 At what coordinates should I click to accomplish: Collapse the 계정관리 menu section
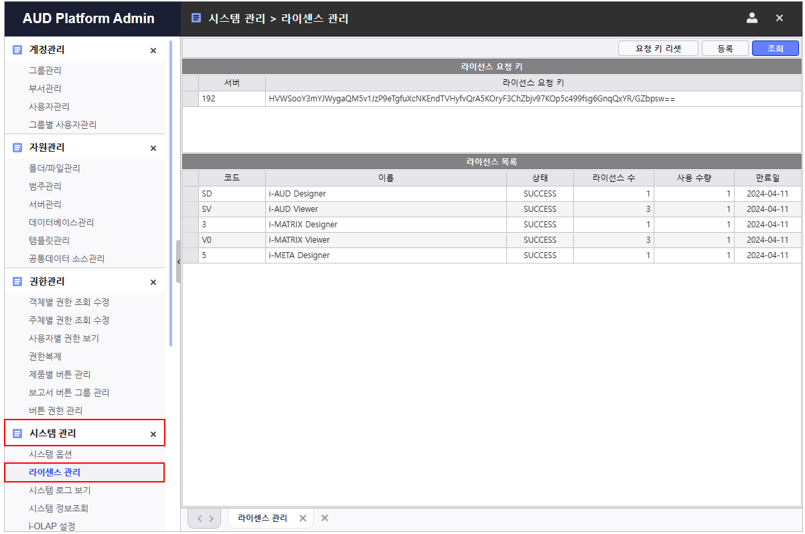(x=153, y=50)
